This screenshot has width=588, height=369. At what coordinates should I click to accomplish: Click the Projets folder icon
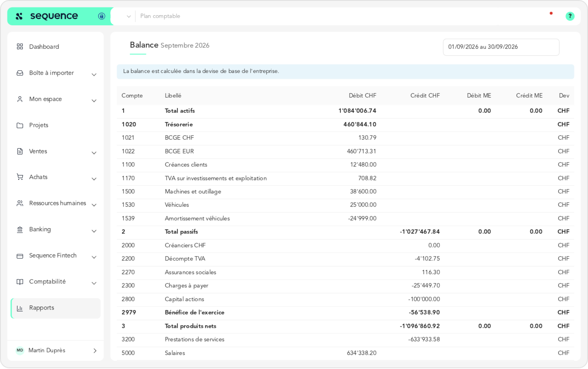pyautogui.click(x=20, y=125)
